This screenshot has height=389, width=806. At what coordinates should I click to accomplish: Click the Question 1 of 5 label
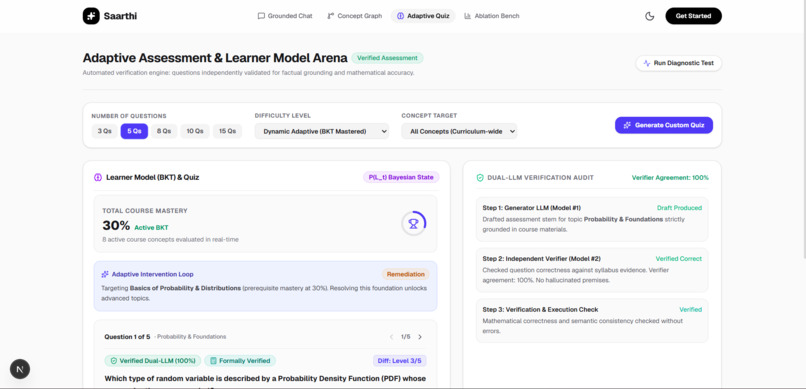click(x=127, y=337)
